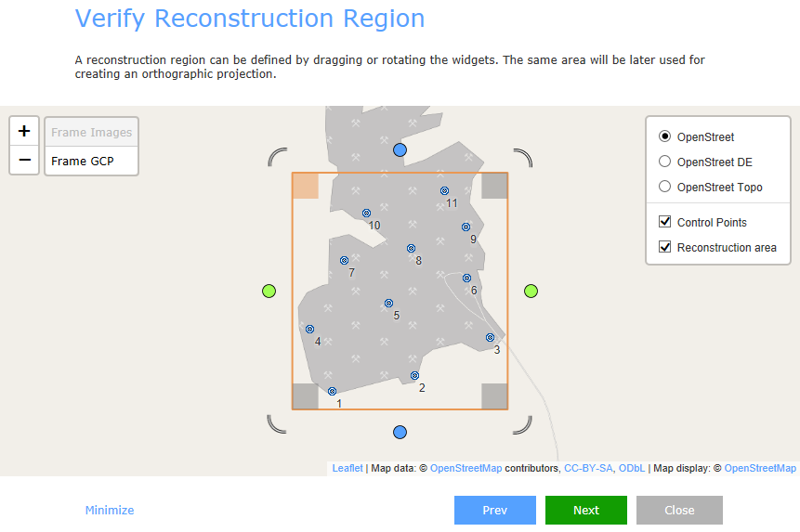The width and height of the screenshot is (800, 532).
Task: Zoom out of the map
Action: pos(24,160)
